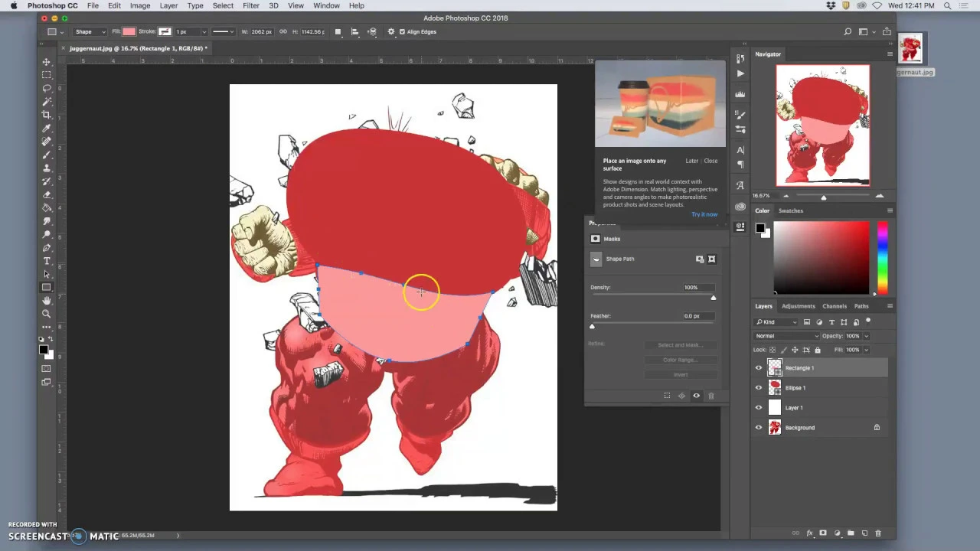
Task: Open the tool preset picker arrow
Action: [x=63, y=31]
